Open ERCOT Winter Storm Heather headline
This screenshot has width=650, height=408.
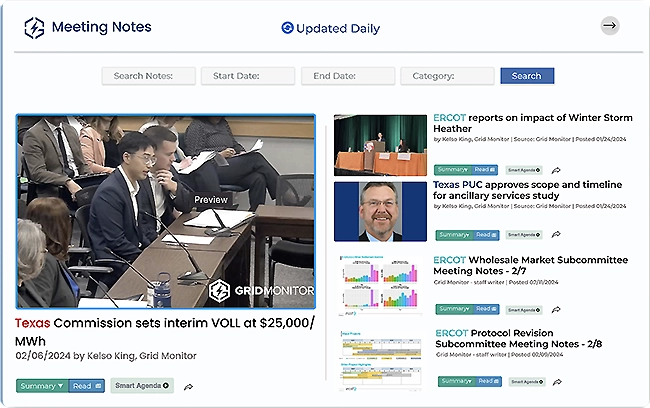(533, 123)
